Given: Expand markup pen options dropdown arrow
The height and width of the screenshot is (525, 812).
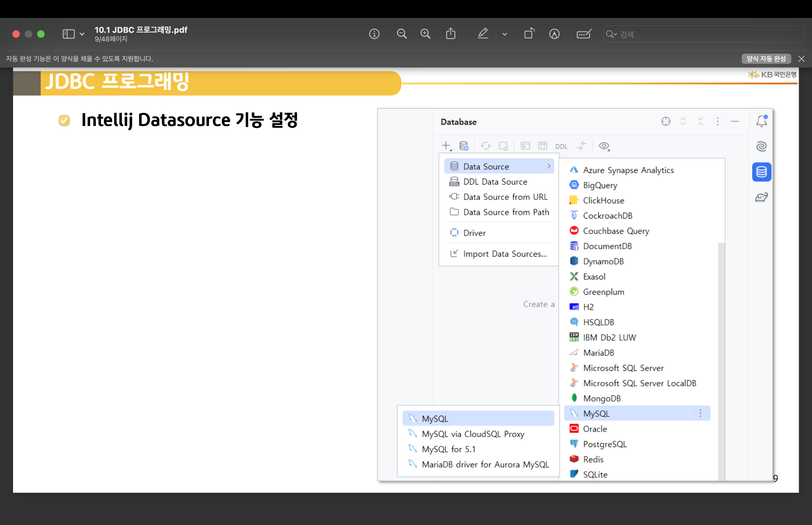Looking at the screenshot, I should 505,34.
